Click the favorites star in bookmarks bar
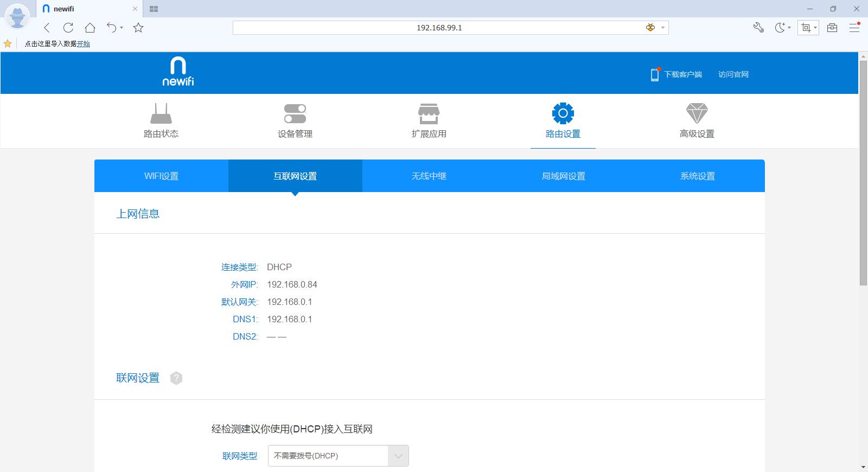 coord(8,43)
